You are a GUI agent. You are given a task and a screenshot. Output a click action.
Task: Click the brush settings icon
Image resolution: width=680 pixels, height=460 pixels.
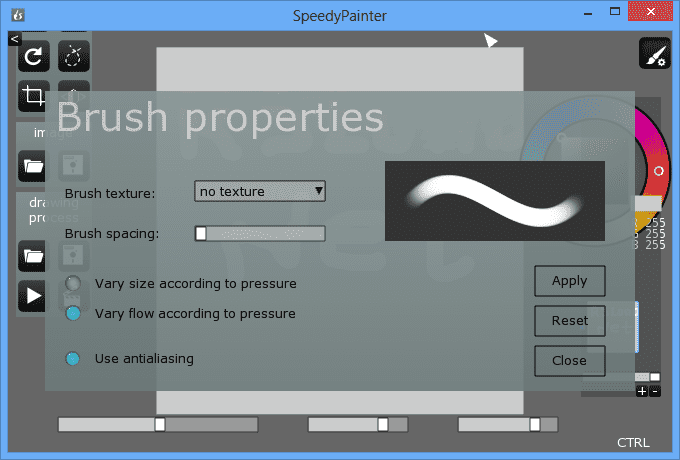click(x=655, y=55)
